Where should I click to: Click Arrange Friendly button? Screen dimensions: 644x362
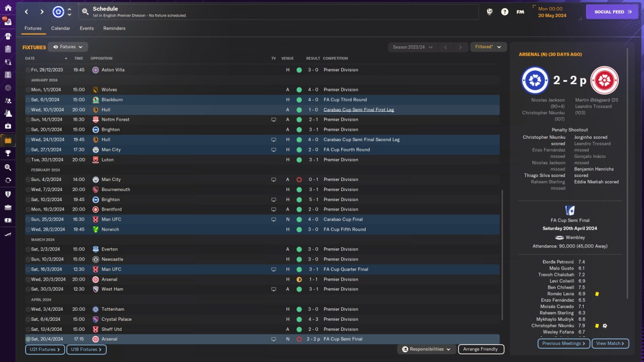tap(480, 349)
